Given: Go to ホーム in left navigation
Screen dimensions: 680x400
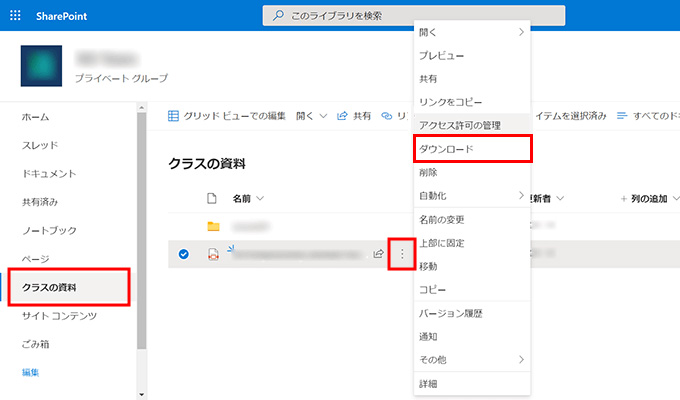Looking at the screenshot, I should click(36, 117).
